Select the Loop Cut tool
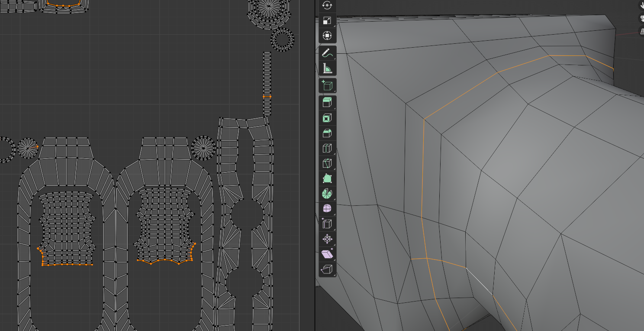The width and height of the screenshot is (644, 331). (328, 149)
